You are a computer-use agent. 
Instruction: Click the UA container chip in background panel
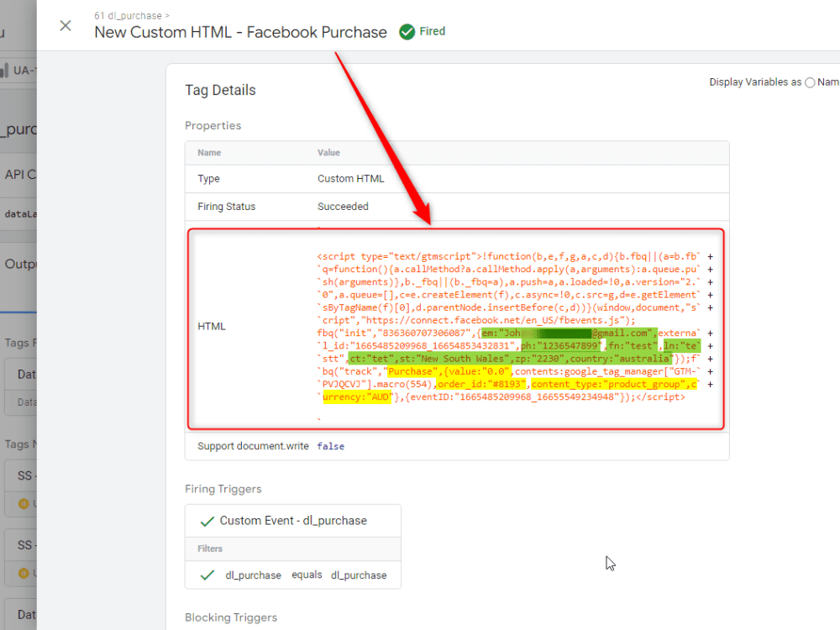coord(18,71)
